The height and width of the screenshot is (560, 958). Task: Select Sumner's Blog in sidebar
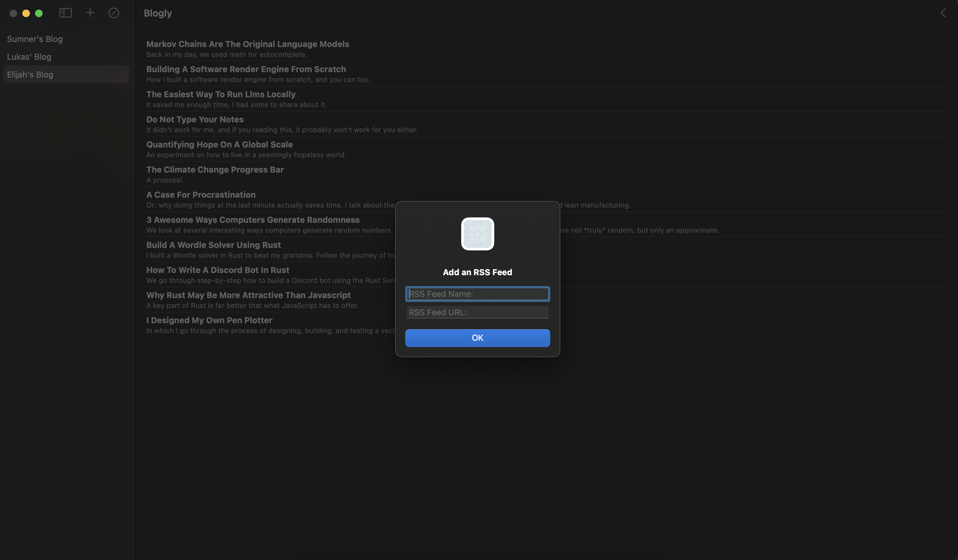click(x=35, y=39)
